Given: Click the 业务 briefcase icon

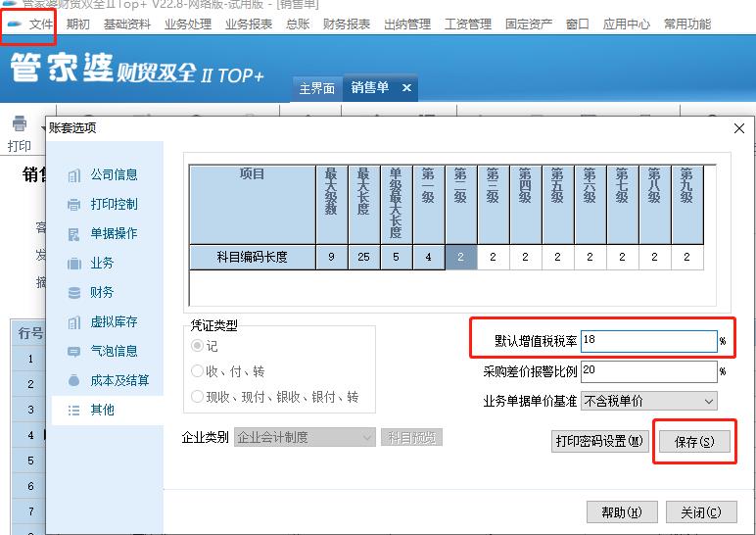Looking at the screenshot, I should point(73,264).
